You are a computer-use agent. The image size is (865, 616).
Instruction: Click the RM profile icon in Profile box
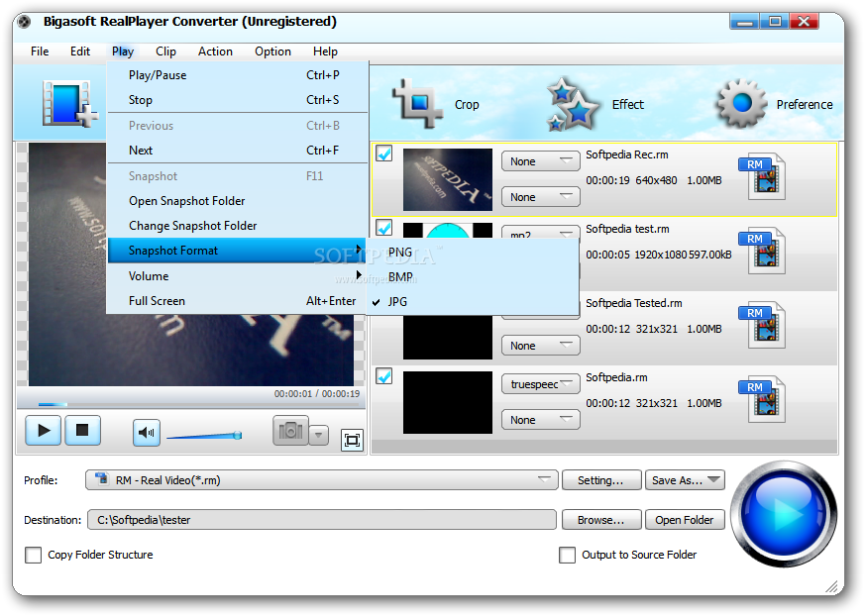click(x=101, y=478)
